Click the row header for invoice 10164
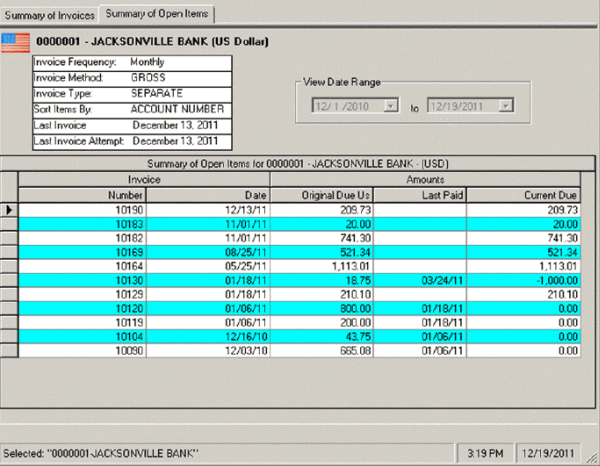This screenshot has height=466, width=600. [x=9, y=266]
